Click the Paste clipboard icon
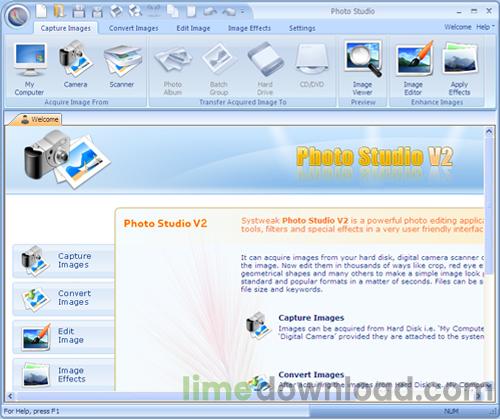Screen dimensions: 500x420 click(191, 11)
